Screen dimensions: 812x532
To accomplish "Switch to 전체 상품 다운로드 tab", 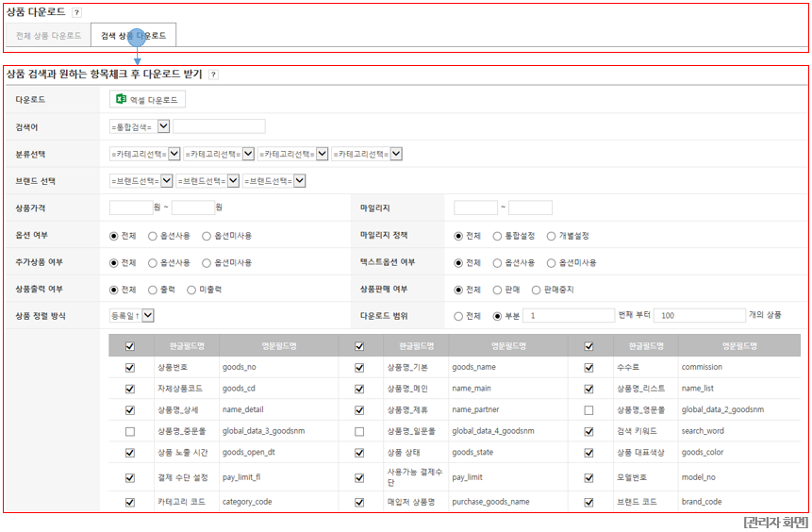I will [x=48, y=35].
